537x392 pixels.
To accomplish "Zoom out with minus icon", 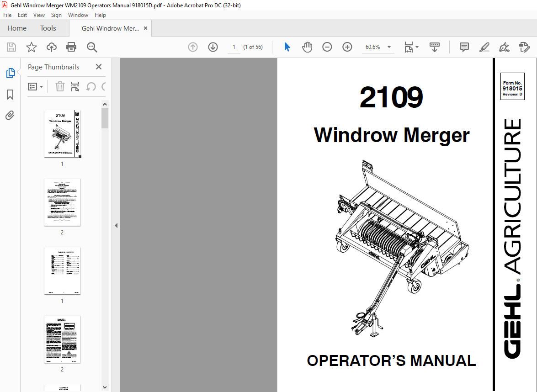I will point(327,47).
